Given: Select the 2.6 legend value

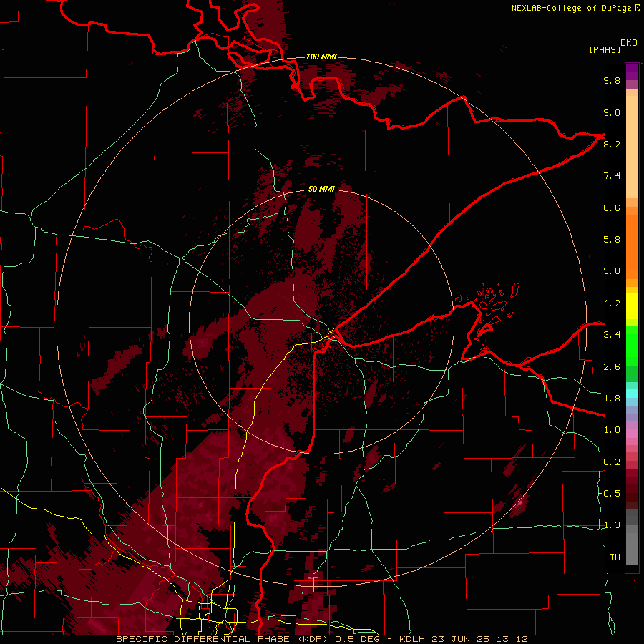Looking at the screenshot, I should click(612, 367).
